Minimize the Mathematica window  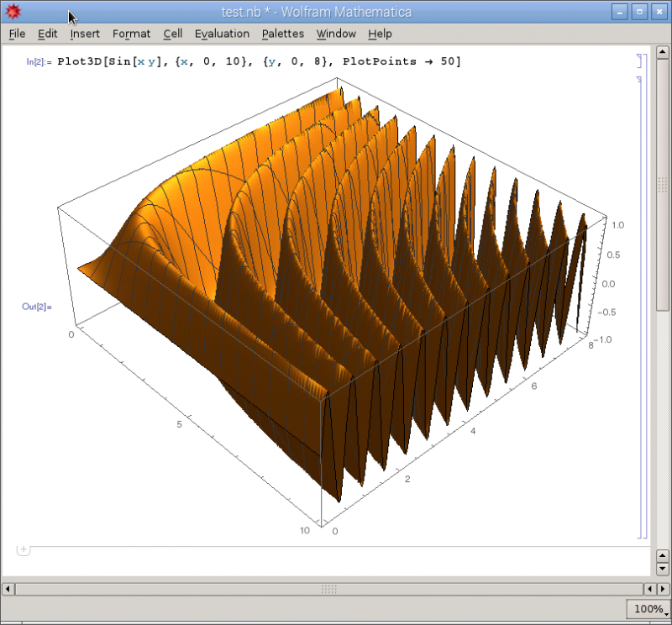[x=620, y=12]
